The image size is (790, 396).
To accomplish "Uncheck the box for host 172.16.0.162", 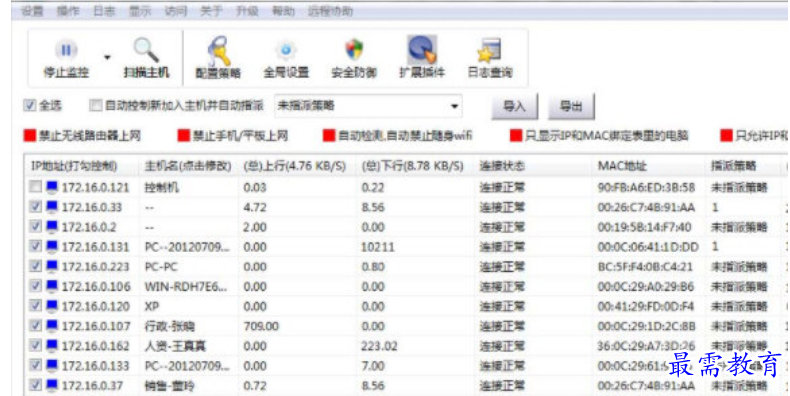I will click(x=35, y=345).
